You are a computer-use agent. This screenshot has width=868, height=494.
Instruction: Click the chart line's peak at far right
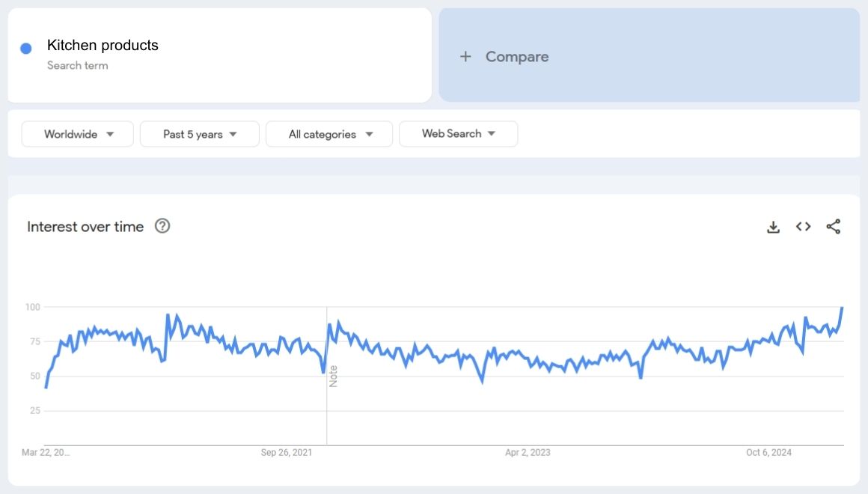point(843,308)
